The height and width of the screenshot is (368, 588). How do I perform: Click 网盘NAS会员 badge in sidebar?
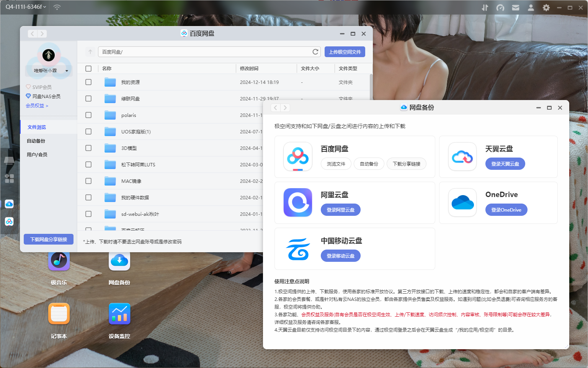(43, 96)
